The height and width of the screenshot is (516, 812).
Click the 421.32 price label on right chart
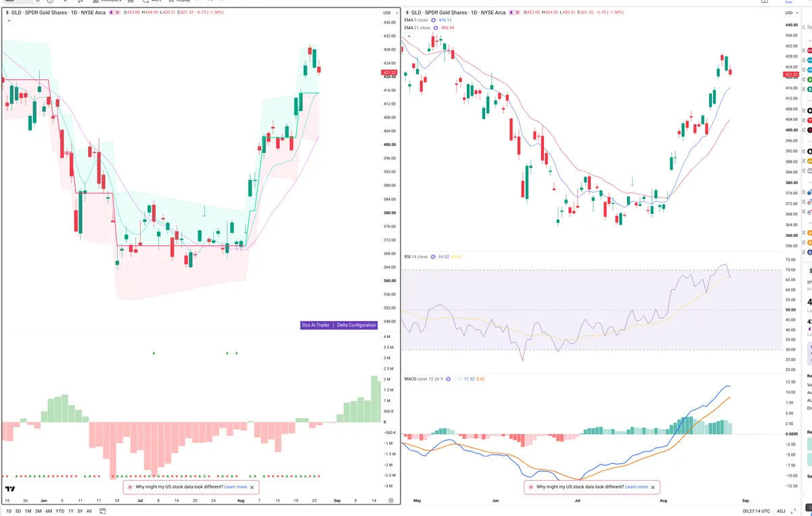790,74
